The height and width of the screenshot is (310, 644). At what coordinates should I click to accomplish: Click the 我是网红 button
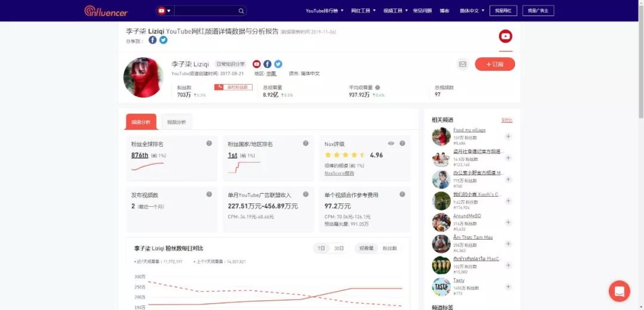click(503, 11)
